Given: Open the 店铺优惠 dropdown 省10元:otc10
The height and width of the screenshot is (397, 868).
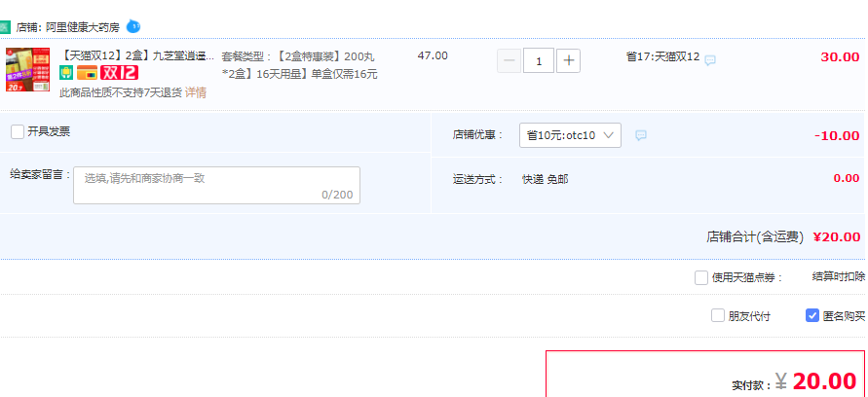Looking at the screenshot, I should [x=570, y=135].
